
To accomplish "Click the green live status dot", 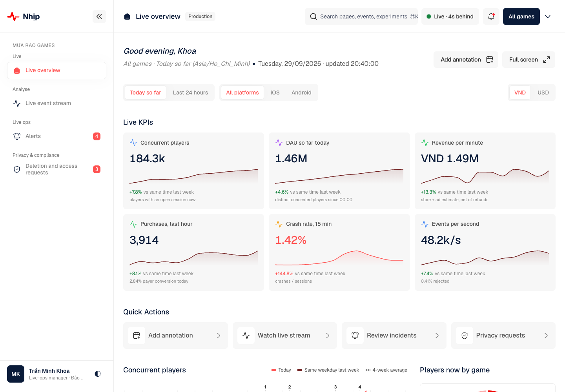I will pos(429,16).
